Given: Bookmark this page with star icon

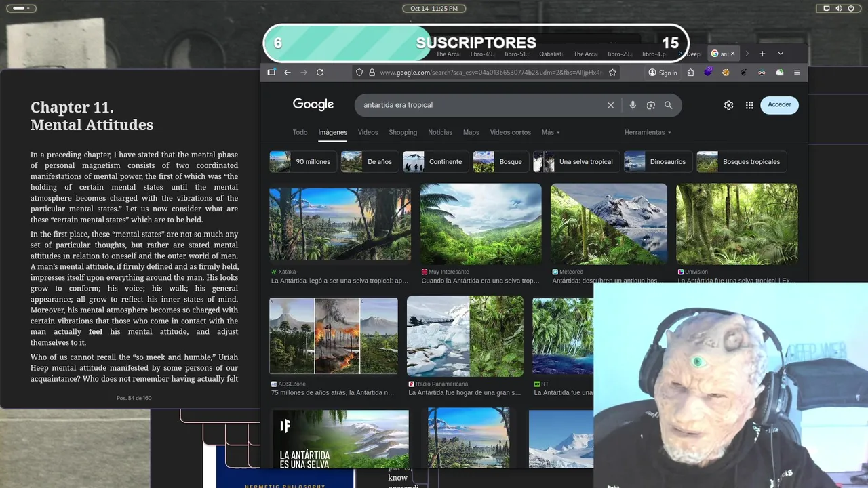Looking at the screenshot, I should click(612, 73).
